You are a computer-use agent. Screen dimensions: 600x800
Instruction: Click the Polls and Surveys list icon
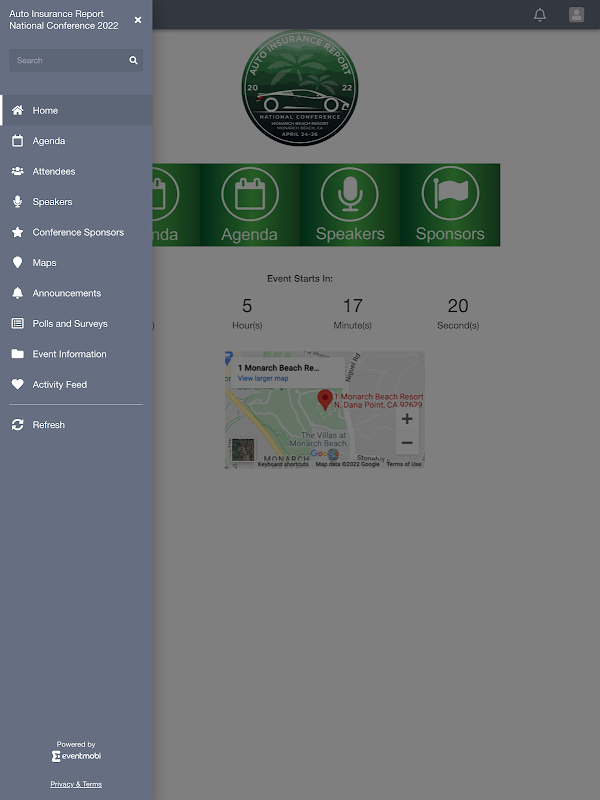coord(17,323)
